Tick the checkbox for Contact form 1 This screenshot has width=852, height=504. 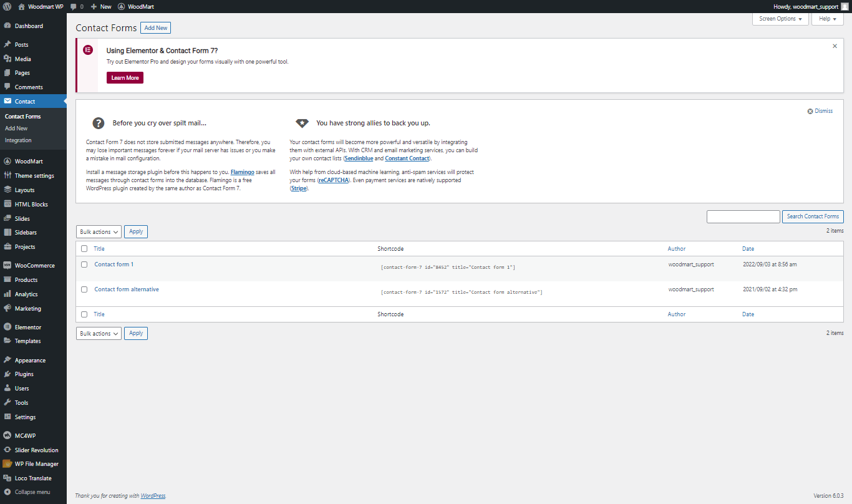point(84,264)
